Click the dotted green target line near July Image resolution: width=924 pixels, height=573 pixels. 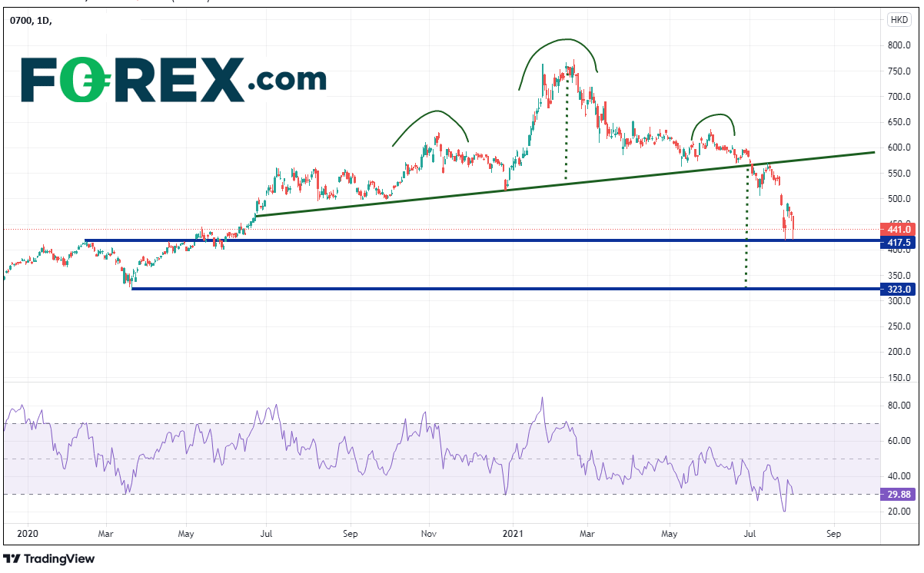(746, 230)
